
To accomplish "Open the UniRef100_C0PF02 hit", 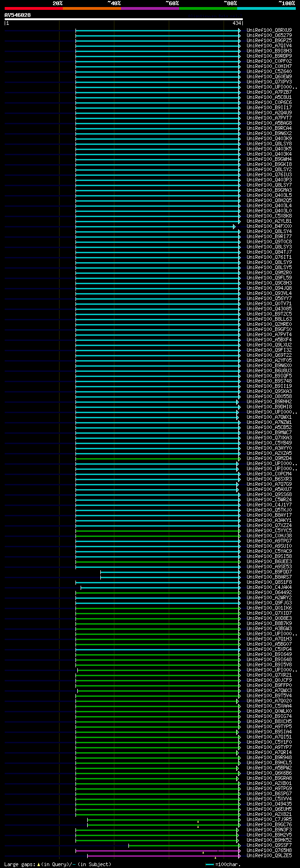I will [x=269, y=61].
